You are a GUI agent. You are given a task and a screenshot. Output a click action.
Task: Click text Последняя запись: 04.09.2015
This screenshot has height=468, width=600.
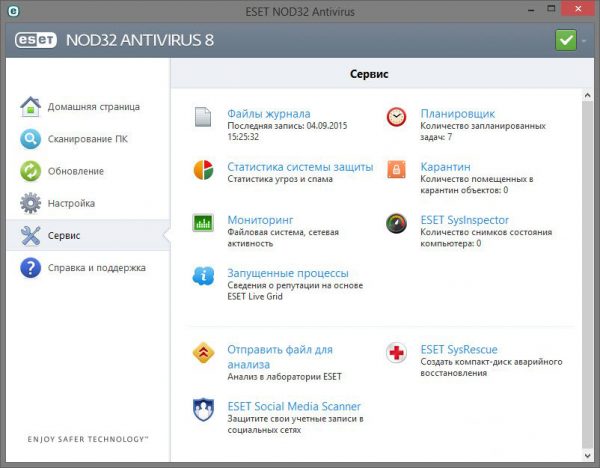coord(287,126)
